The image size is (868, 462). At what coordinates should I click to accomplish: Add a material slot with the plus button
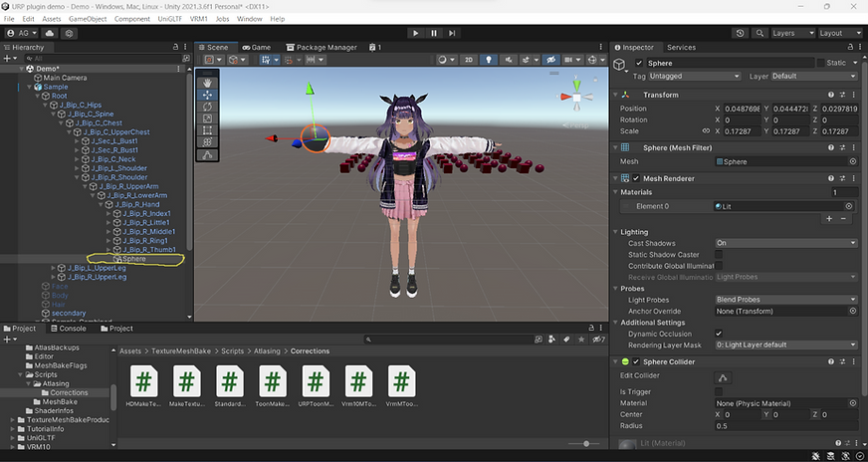(x=829, y=219)
